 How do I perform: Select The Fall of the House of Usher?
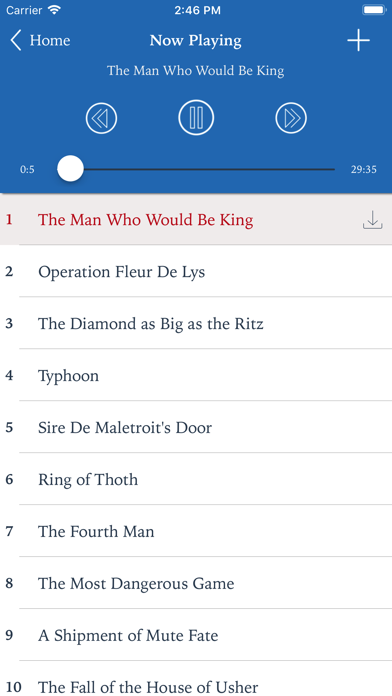[x=196, y=679]
